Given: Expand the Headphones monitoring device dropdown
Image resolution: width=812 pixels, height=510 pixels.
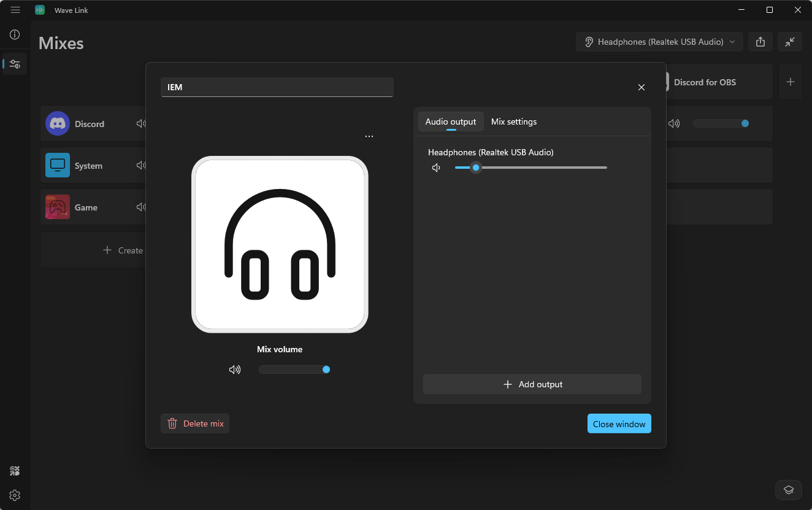Looking at the screenshot, I should pos(659,42).
